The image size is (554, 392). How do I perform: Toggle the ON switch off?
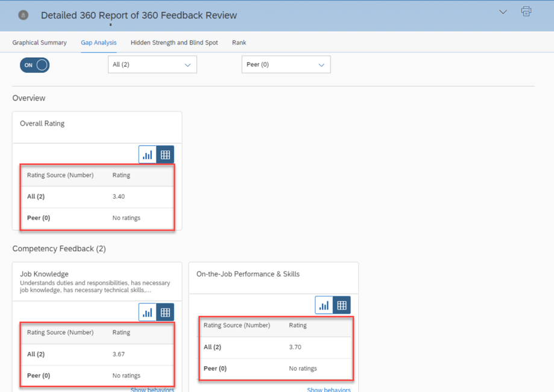point(34,65)
